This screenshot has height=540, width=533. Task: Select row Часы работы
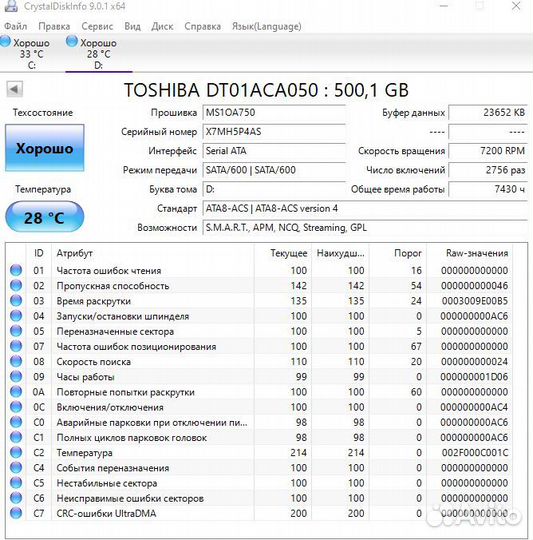(x=259, y=376)
